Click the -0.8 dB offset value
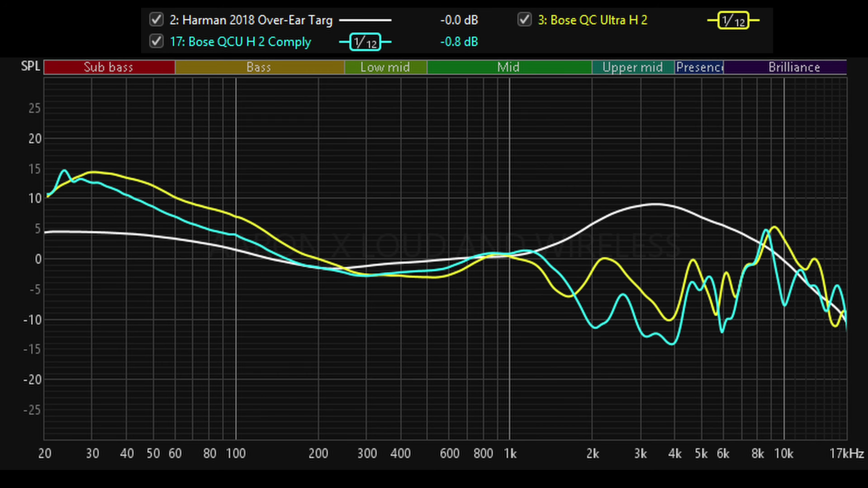Image resolution: width=868 pixels, height=488 pixels. (x=459, y=42)
